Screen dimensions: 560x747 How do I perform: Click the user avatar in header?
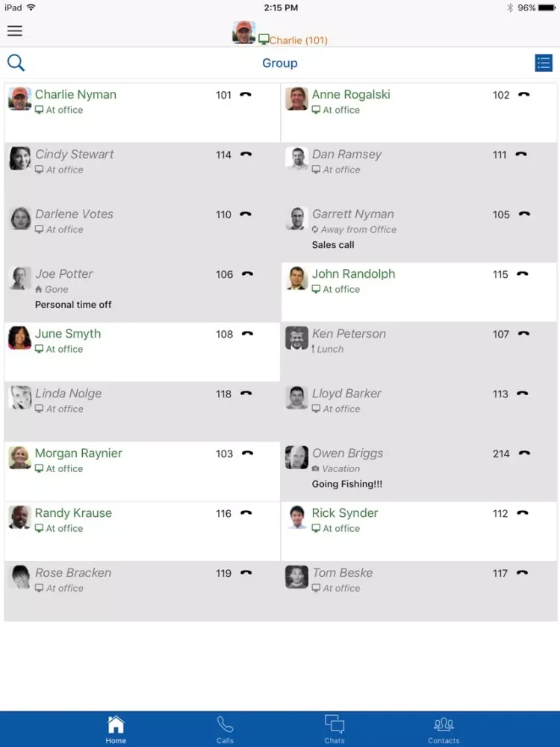[243, 32]
